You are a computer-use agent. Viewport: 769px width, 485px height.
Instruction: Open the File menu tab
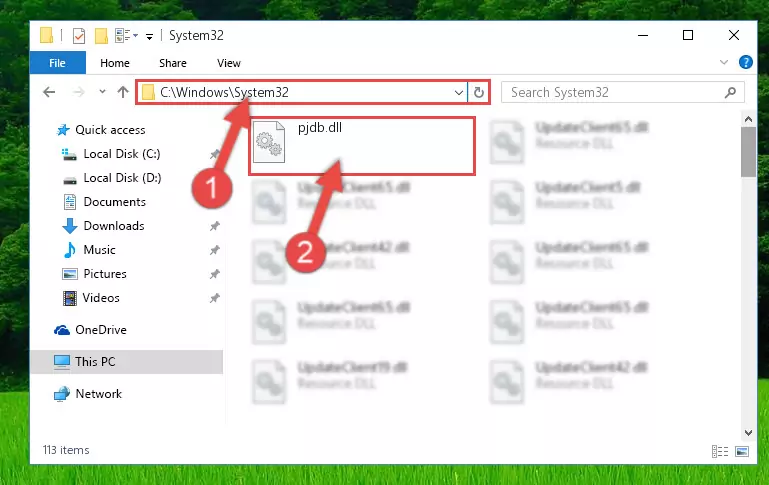(x=57, y=63)
